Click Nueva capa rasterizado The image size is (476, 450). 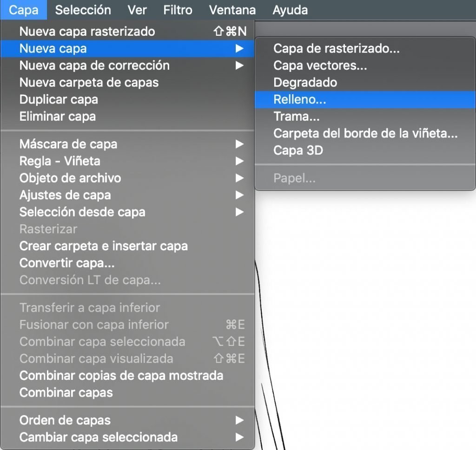(127, 32)
